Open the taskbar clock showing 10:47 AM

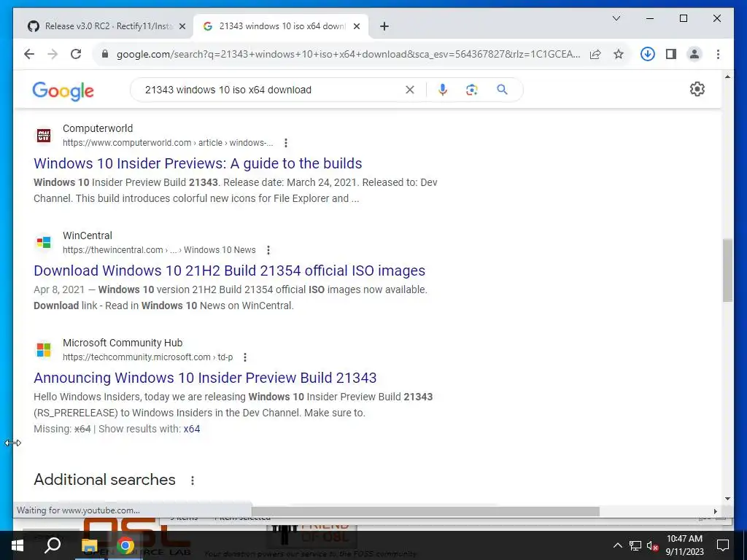[x=684, y=545]
